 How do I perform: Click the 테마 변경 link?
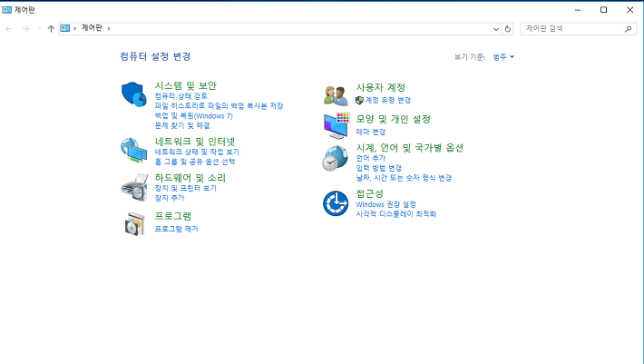[371, 132]
